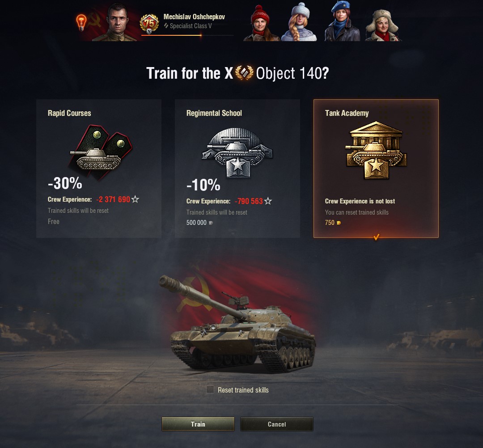The image size is (483, 448).
Task: Click the Cancel button
Action: (277, 424)
